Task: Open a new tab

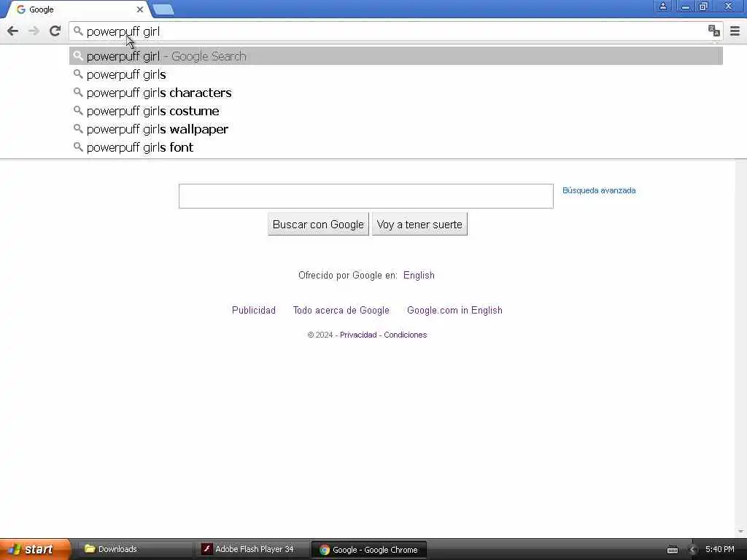Action: 163,9
